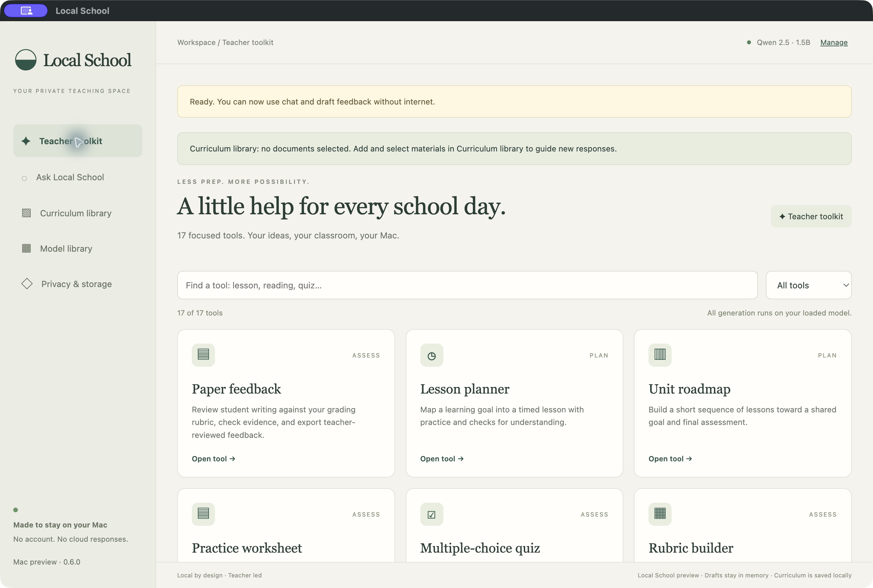Click the Find a tool search field
The image size is (873, 588).
point(467,285)
